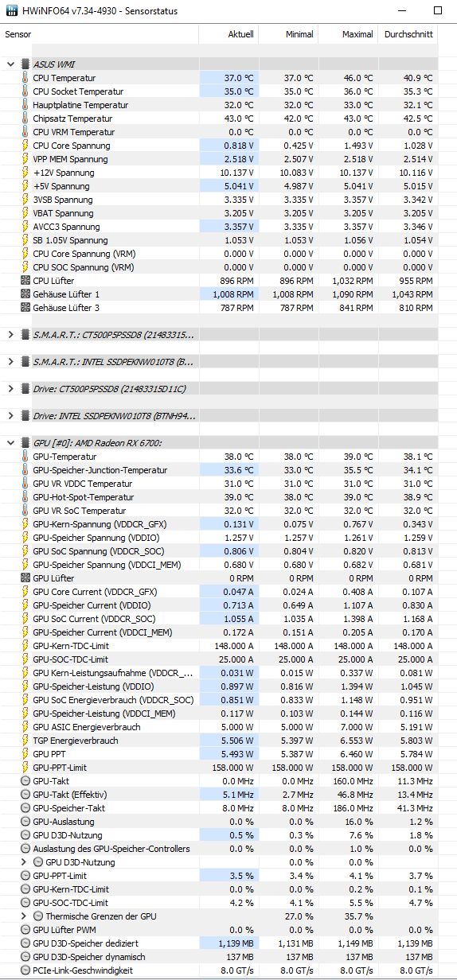Click clock icon of GPU-Auslastung
The width and height of the screenshot is (457, 980).
coord(25,822)
